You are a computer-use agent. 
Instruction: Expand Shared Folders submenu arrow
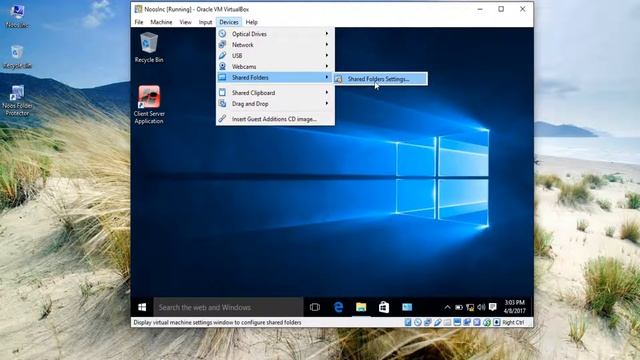pyautogui.click(x=327, y=77)
